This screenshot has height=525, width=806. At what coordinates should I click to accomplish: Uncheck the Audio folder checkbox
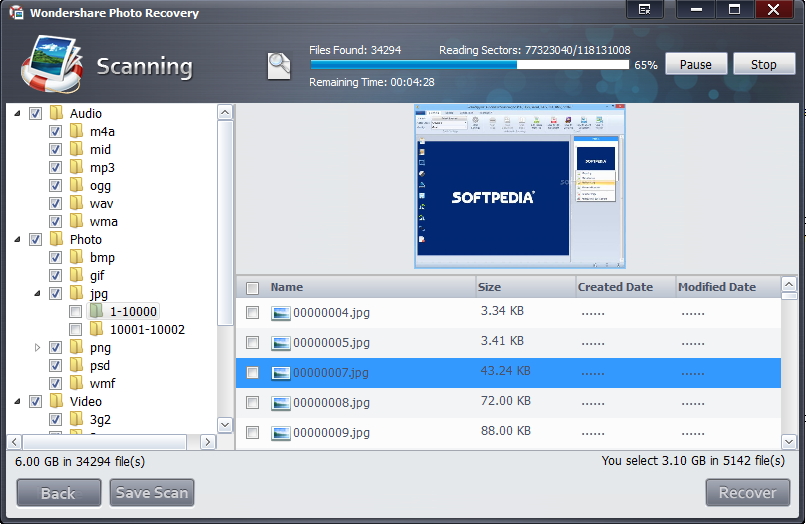[x=35, y=114]
